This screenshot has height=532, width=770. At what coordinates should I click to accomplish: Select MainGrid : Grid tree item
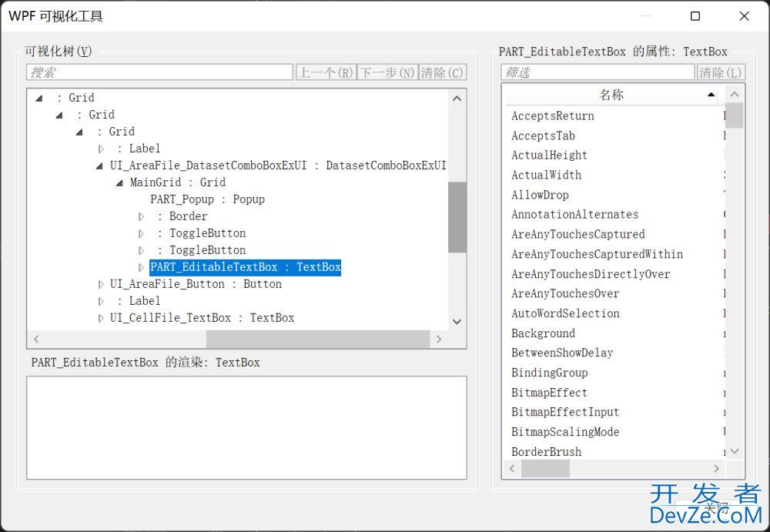pos(178,182)
